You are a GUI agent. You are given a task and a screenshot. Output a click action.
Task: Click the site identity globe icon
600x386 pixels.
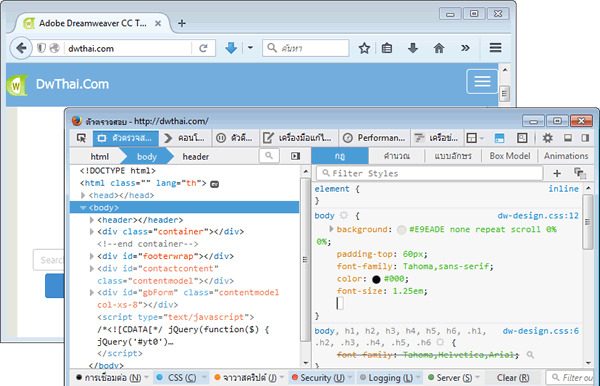(55, 48)
